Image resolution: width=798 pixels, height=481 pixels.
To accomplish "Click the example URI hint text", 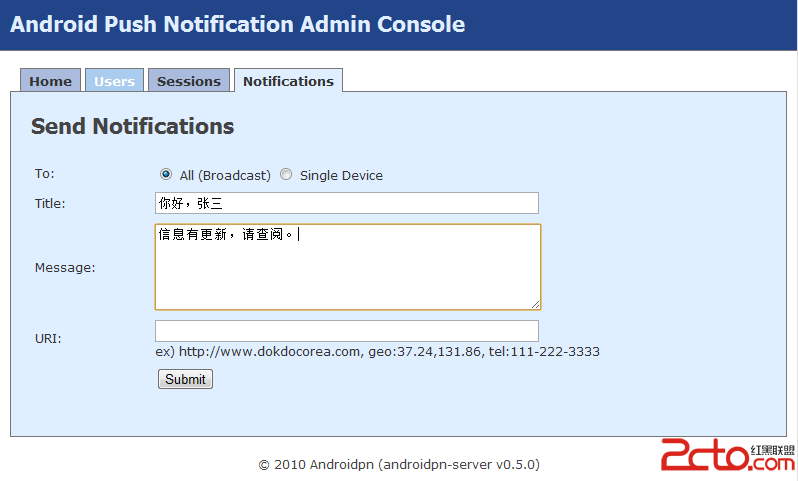I will 377,352.
